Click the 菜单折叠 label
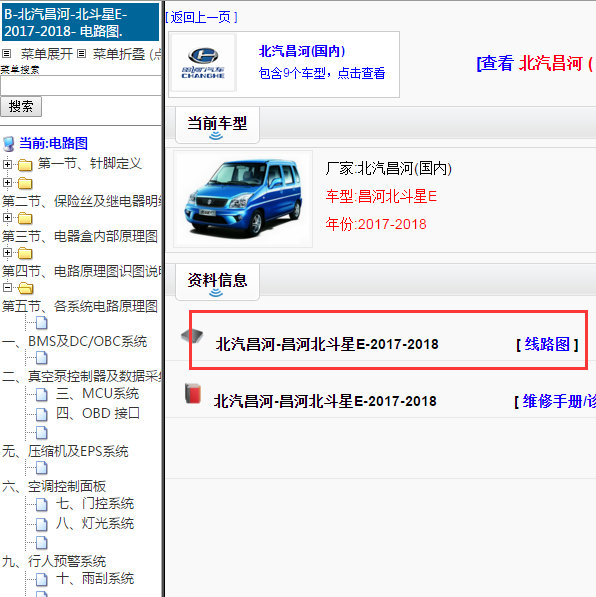Viewport: 596px width, 597px height. 119,54
